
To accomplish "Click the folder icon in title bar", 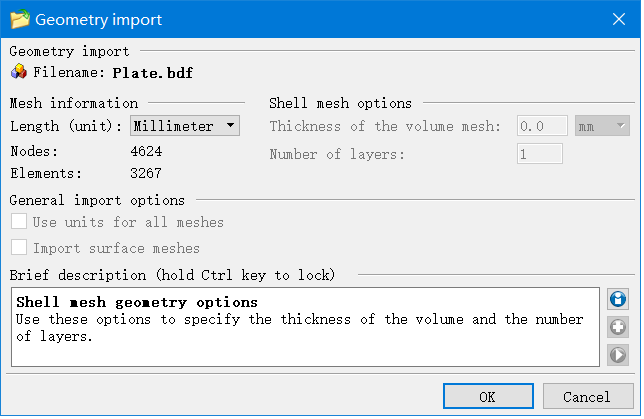I will click(x=19, y=19).
